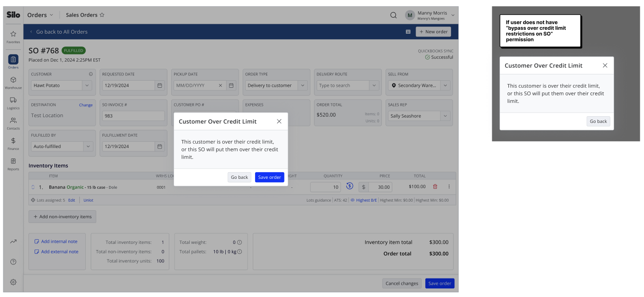Screen dimensions: 644x297
Task: Star Sales Orders as favorite
Action: point(102,15)
